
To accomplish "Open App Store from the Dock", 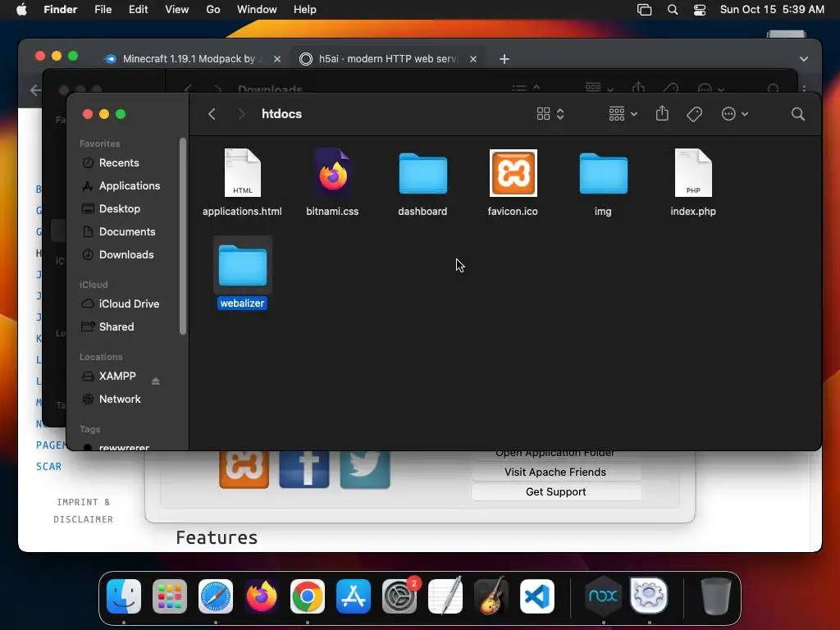I will pos(353,596).
